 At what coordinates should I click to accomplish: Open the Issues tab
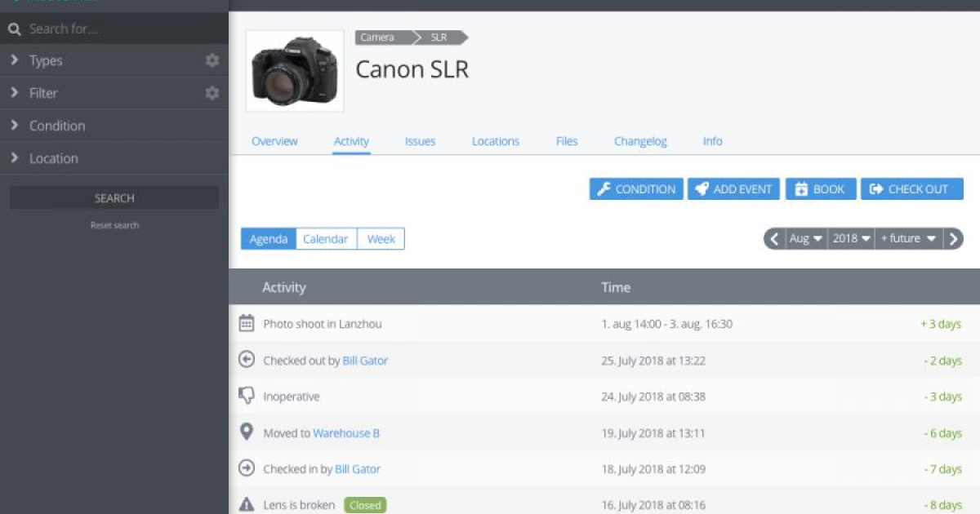420,141
